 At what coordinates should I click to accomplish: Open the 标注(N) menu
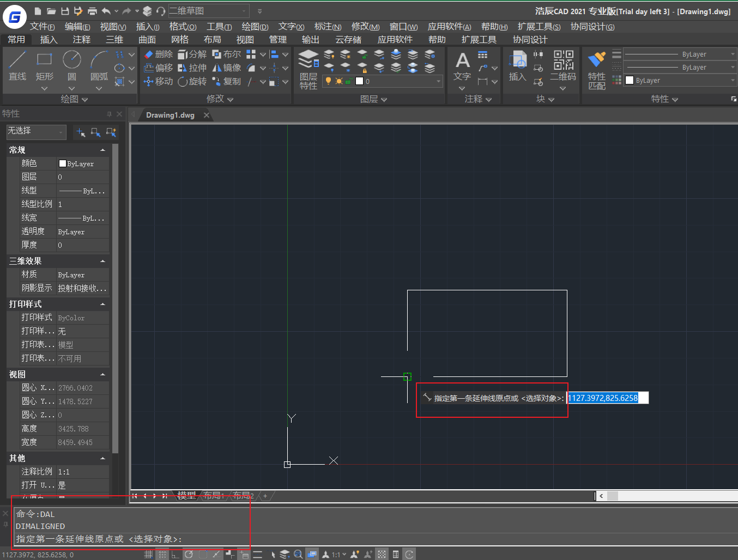click(x=328, y=27)
